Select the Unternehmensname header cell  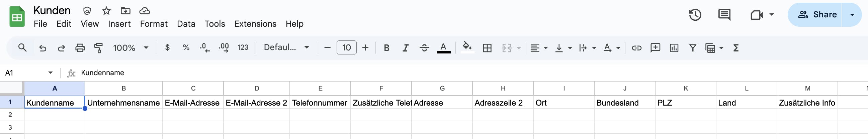coord(123,103)
